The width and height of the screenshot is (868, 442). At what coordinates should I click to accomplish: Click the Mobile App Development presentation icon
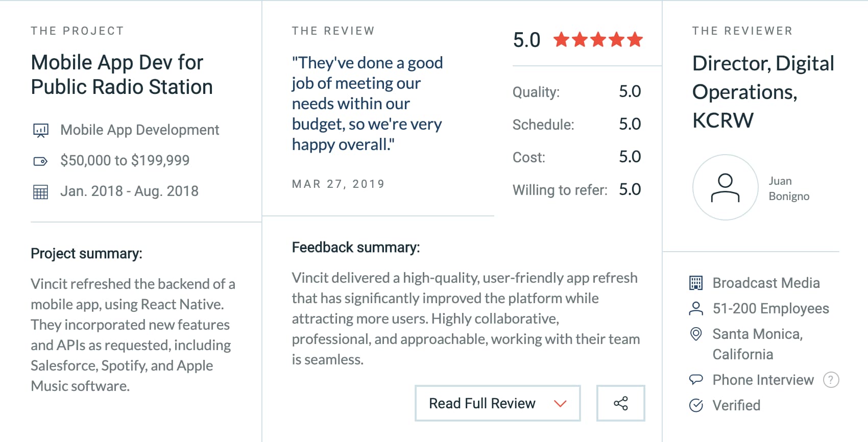pyautogui.click(x=41, y=131)
